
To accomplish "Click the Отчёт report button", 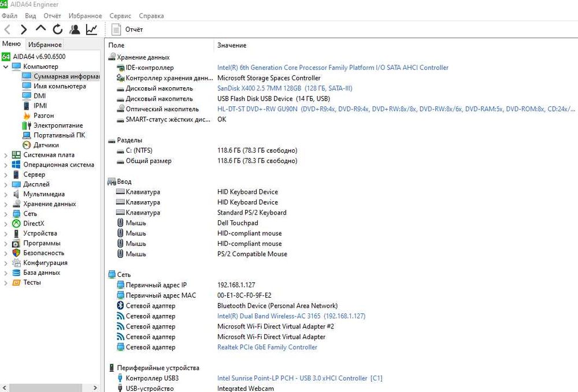I will [127, 29].
